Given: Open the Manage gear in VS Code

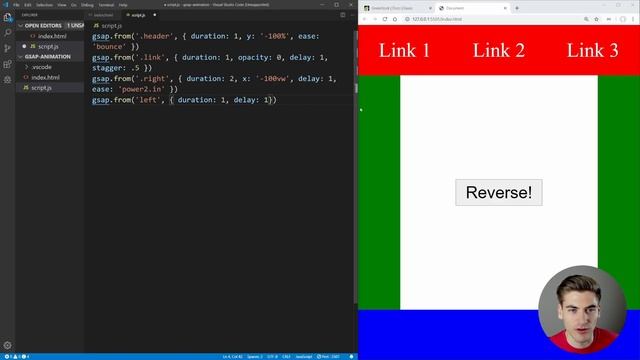Looking at the screenshot, I should pyautogui.click(x=7, y=345).
